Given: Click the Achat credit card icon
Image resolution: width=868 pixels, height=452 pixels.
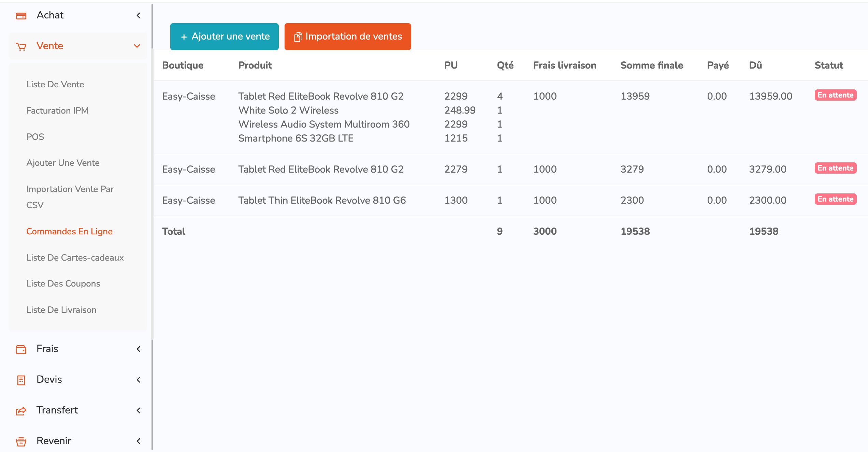Looking at the screenshot, I should (x=21, y=16).
